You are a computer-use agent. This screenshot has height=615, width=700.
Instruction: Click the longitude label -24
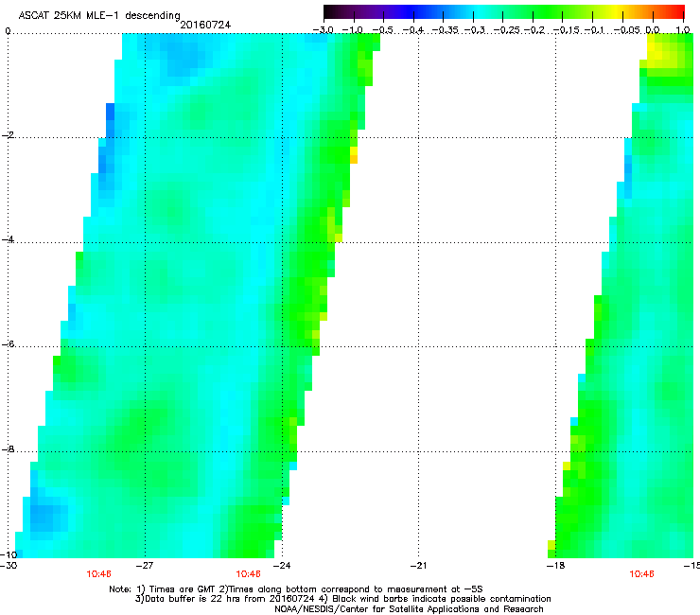pyautogui.click(x=282, y=566)
